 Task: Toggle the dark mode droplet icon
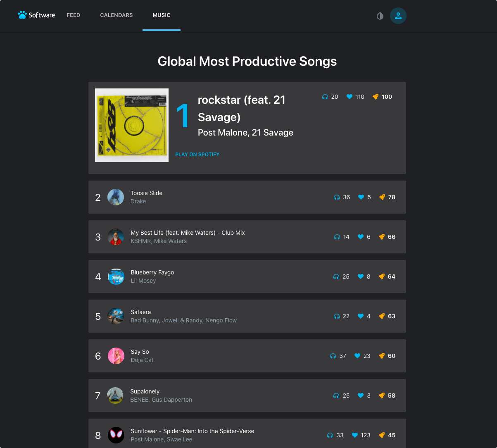[x=380, y=16]
